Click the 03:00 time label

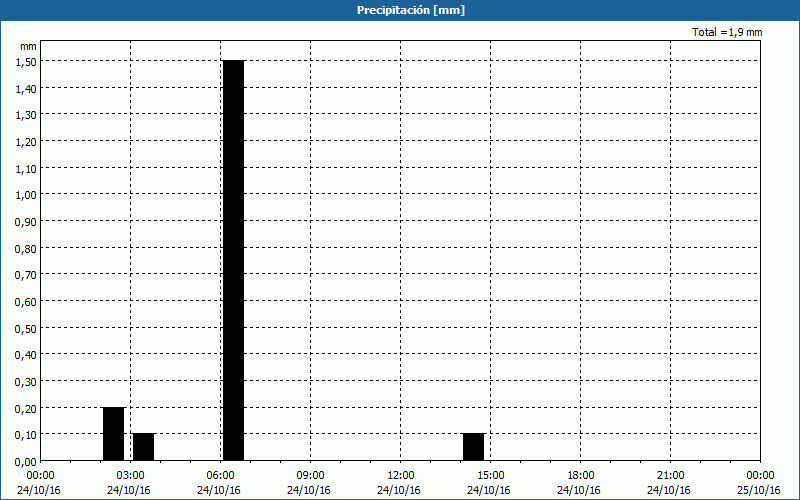tap(131, 476)
